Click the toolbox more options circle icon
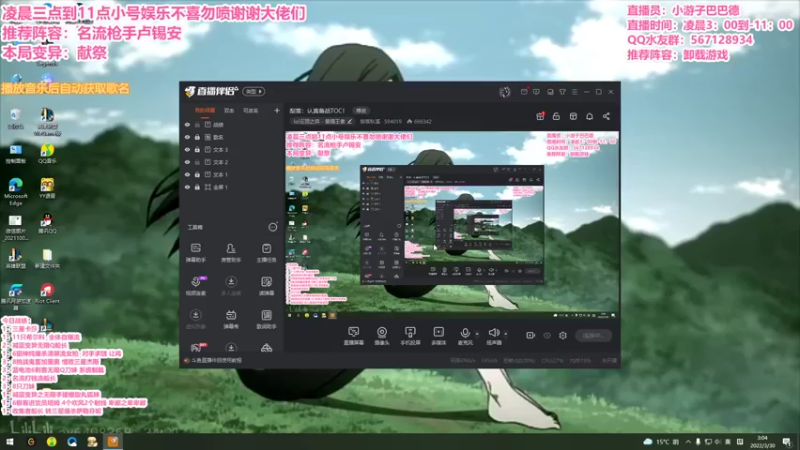The height and width of the screenshot is (450, 800). pyautogui.click(x=273, y=227)
